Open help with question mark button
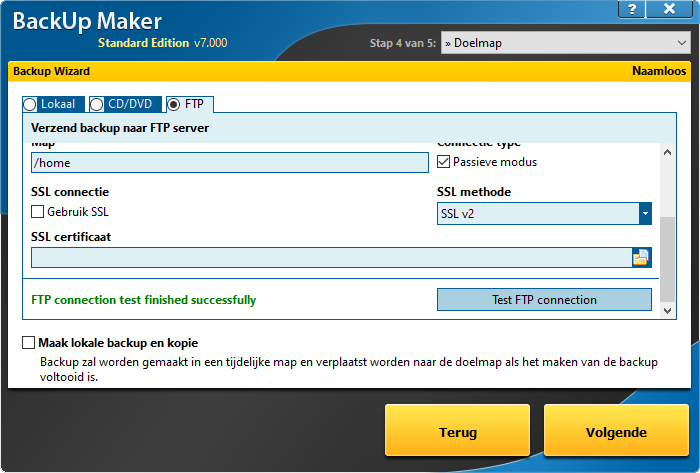 coord(632,8)
